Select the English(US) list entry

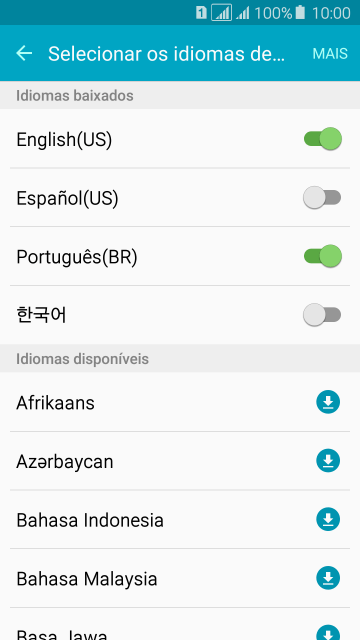coord(180,139)
